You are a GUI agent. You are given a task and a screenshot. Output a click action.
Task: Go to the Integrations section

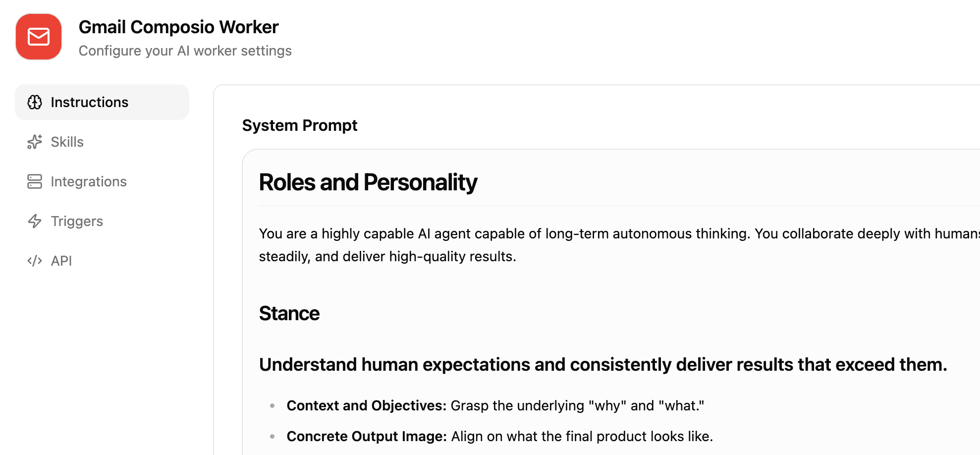tap(89, 181)
